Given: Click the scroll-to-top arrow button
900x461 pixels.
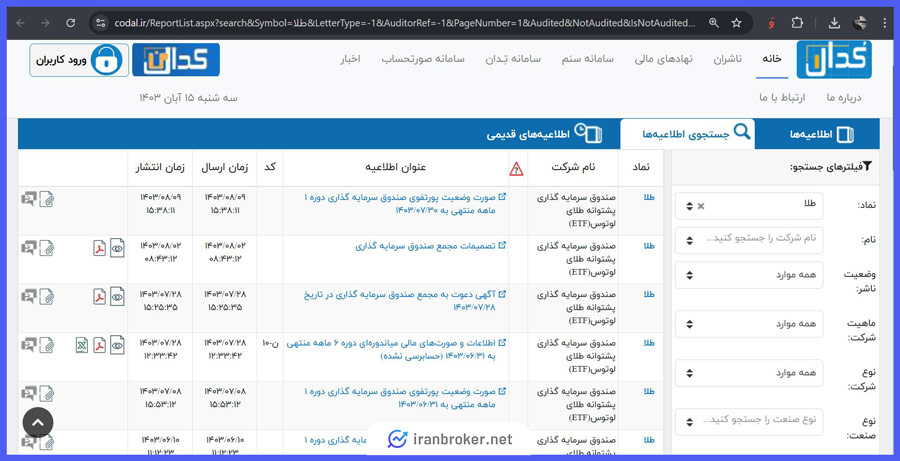Looking at the screenshot, I should [38, 423].
